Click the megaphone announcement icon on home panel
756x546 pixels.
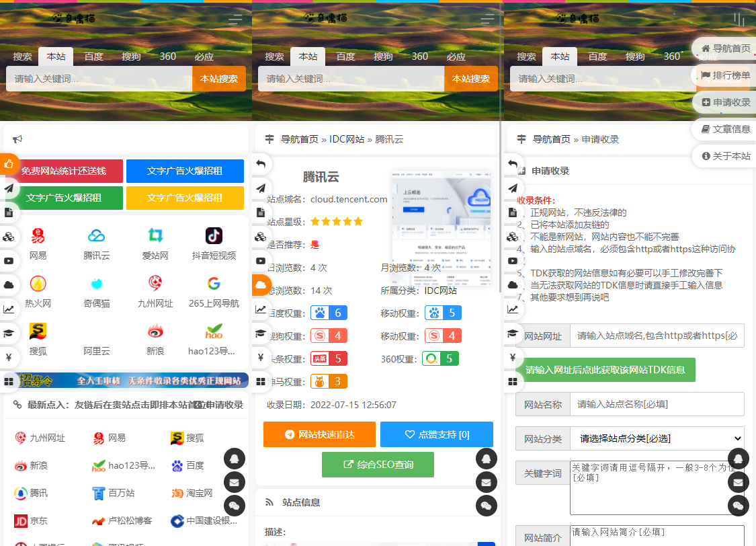click(17, 139)
